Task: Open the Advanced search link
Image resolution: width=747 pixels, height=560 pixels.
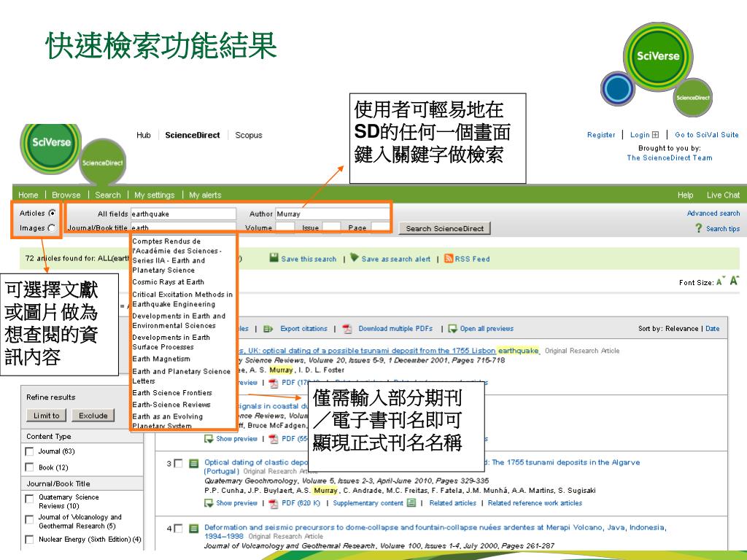Action: tap(713, 213)
